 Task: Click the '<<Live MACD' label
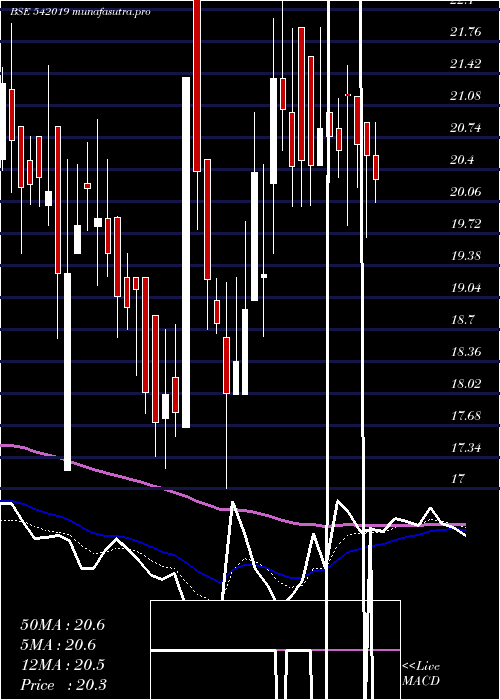(x=421, y=674)
